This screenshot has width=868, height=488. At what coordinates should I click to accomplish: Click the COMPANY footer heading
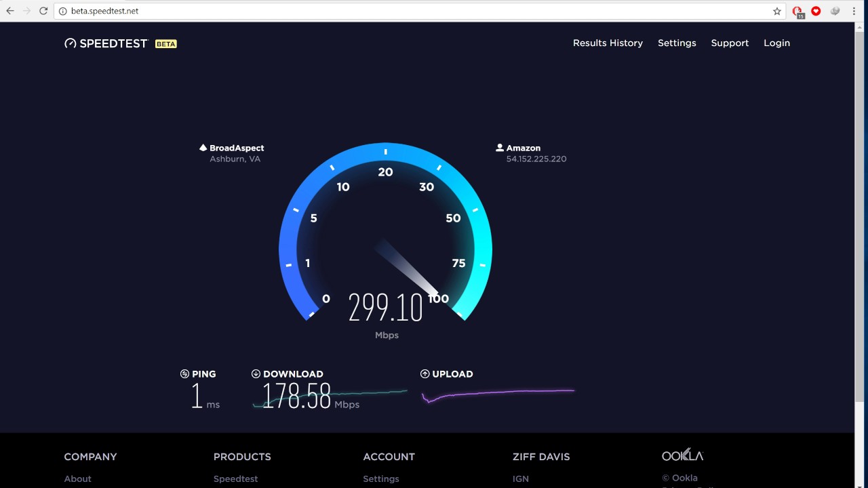tap(90, 457)
